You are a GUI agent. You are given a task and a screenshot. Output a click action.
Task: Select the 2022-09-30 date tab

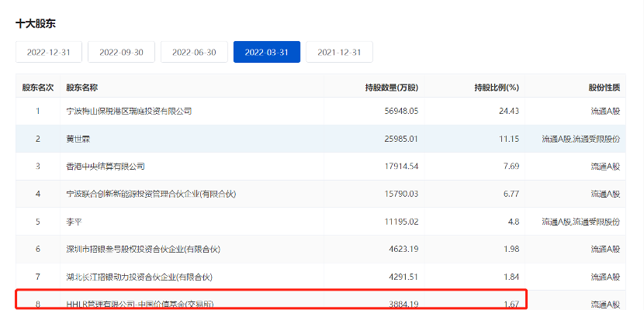click(121, 52)
